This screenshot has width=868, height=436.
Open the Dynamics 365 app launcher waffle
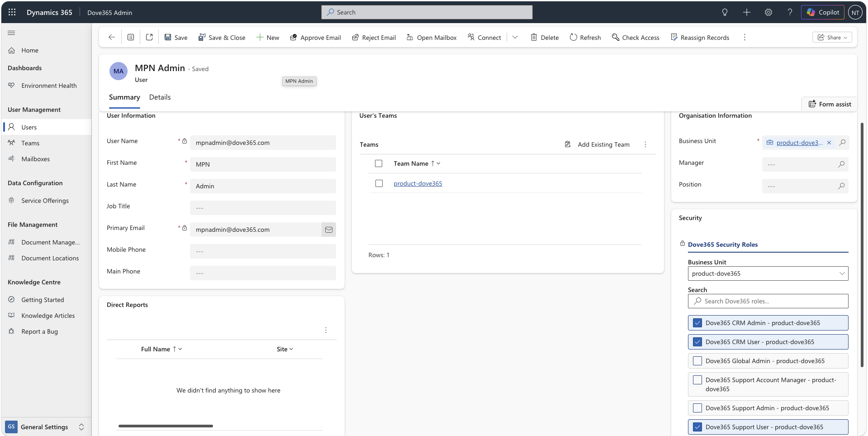(x=12, y=12)
